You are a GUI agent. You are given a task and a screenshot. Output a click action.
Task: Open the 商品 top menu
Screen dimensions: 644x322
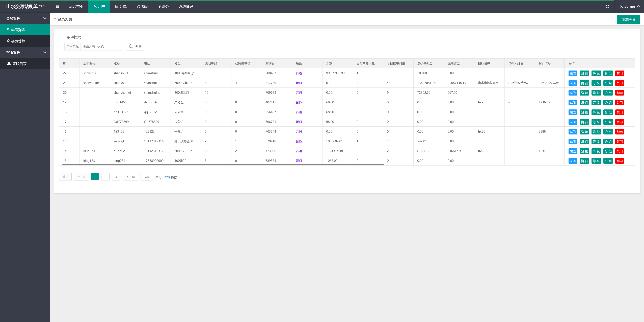click(x=143, y=7)
